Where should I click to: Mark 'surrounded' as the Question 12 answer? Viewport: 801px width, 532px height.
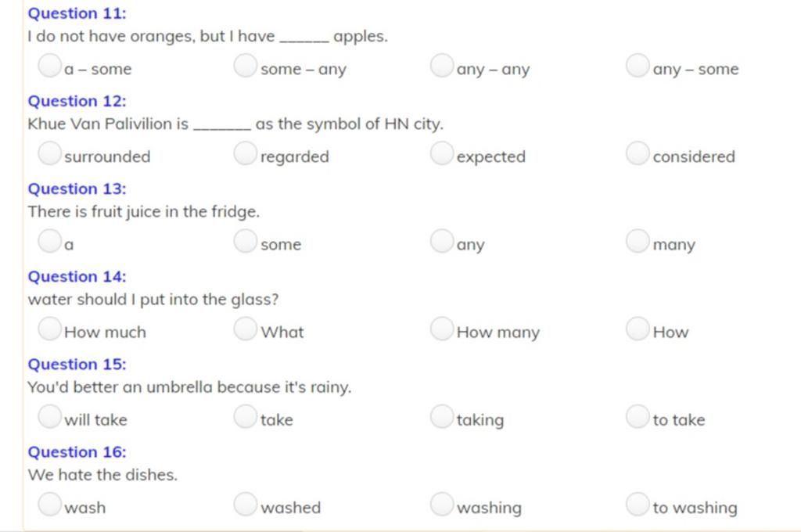pos(49,153)
